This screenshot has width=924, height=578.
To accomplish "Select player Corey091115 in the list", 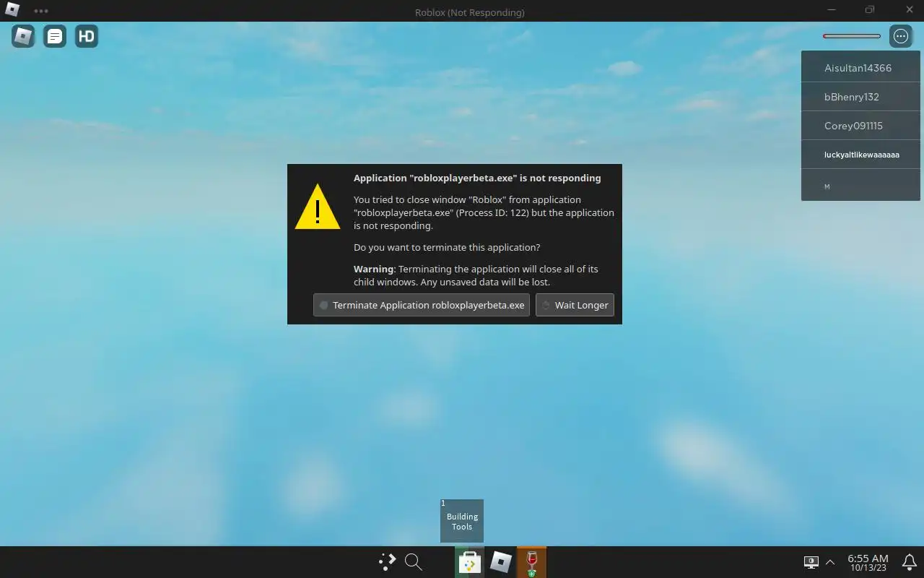I will (x=860, y=126).
